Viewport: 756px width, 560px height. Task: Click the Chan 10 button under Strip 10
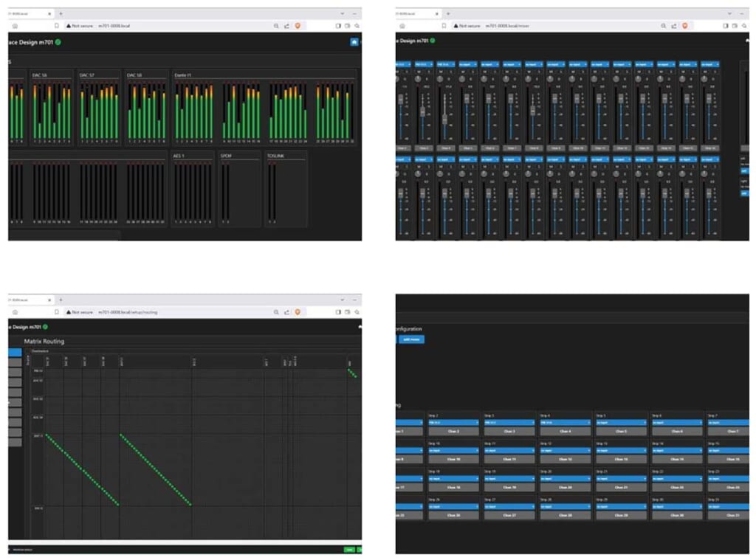click(453, 459)
